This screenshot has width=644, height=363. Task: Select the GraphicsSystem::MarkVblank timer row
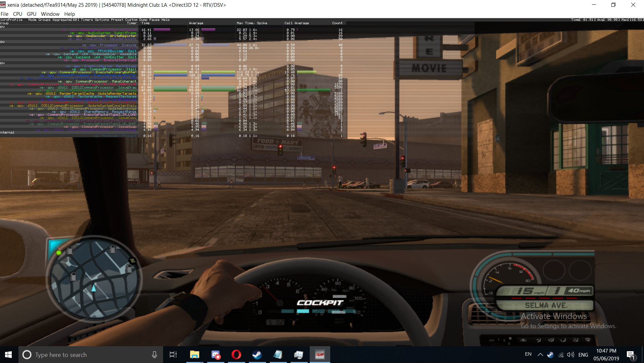click(101, 66)
